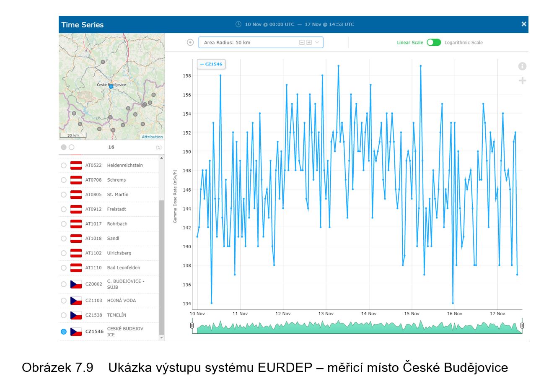This screenshot has width=549, height=392.
Task: Click the clock icon in header
Action: click(238, 24)
